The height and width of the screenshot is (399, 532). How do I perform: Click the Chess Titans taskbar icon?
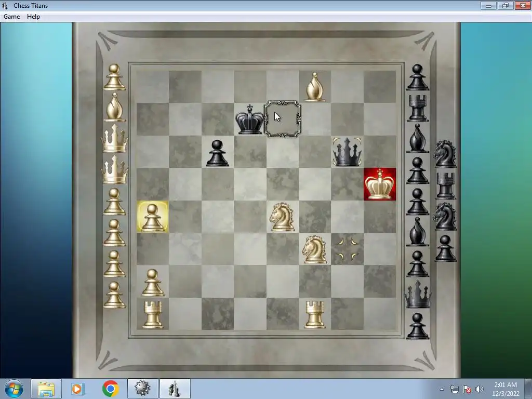click(x=175, y=389)
